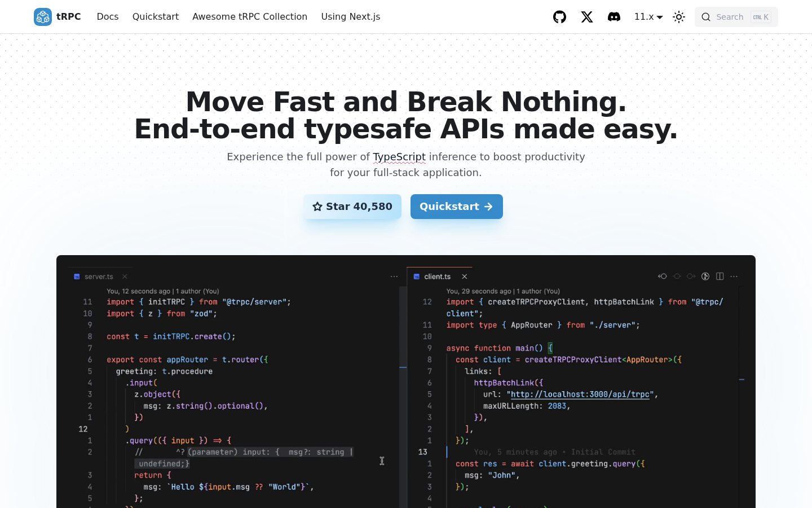This screenshot has width=812, height=508.
Task: Click the text "End-to-end typesafe APIs made easy."
Action: [x=406, y=129]
